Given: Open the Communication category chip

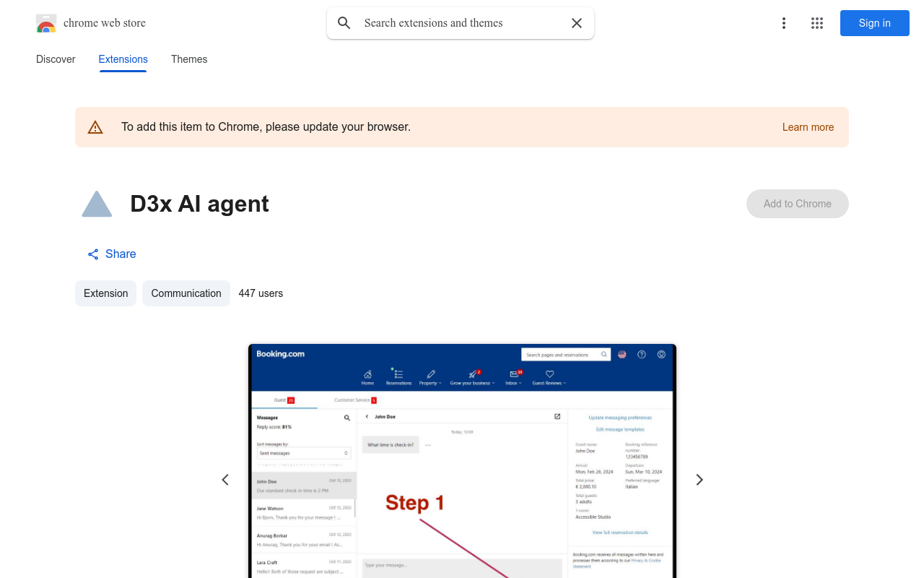Looking at the screenshot, I should [186, 293].
